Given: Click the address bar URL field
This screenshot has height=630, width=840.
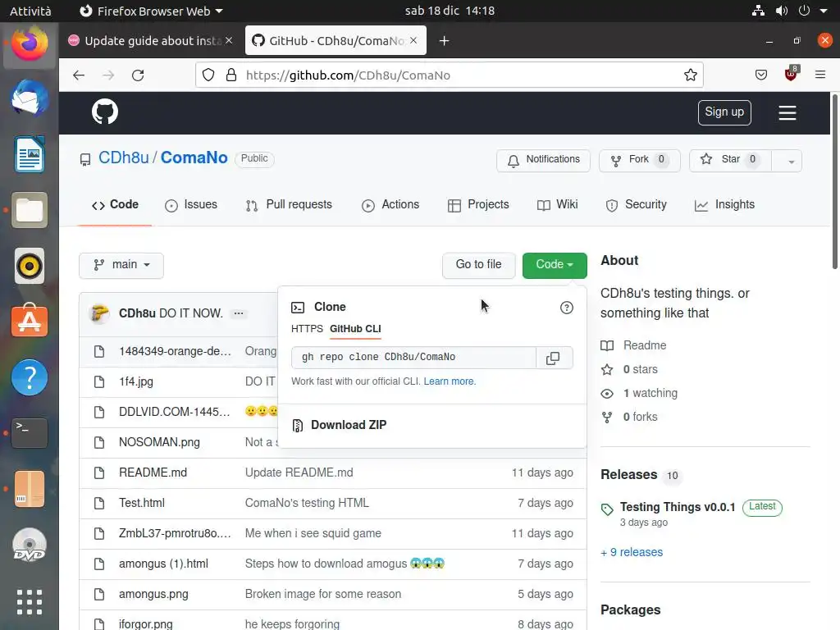Looking at the screenshot, I should [x=449, y=75].
